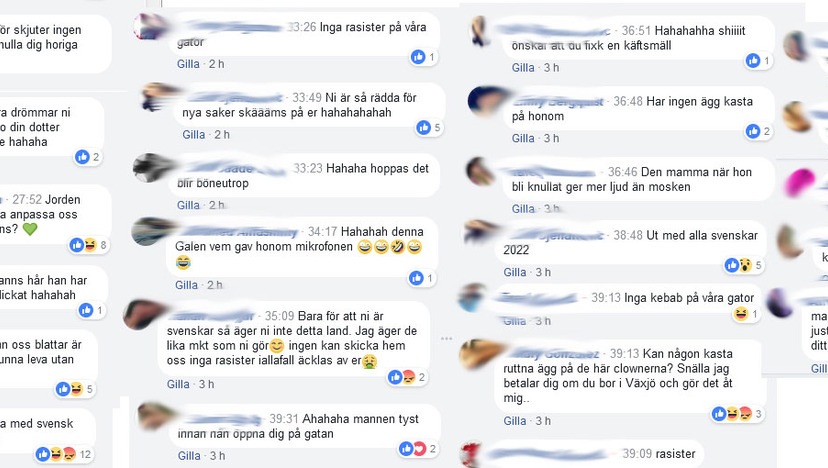Click avatar next to the 36:48 egg comment
The image size is (828, 468).
coord(487,101)
